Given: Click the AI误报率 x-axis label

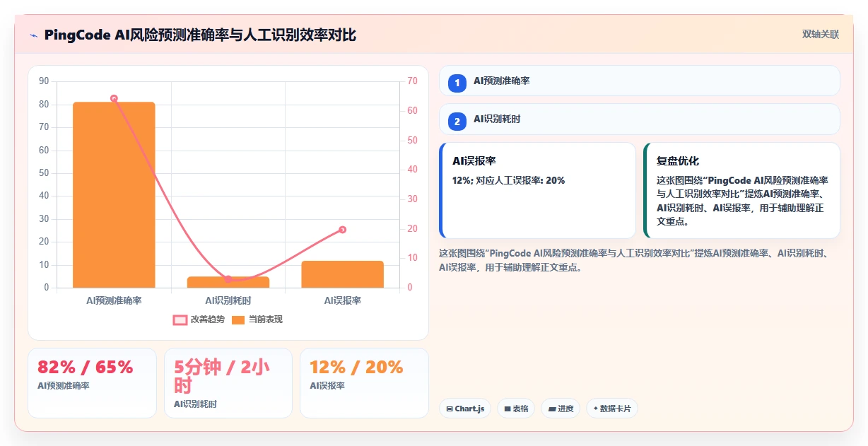Looking at the screenshot, I should [x=343, y=300].
